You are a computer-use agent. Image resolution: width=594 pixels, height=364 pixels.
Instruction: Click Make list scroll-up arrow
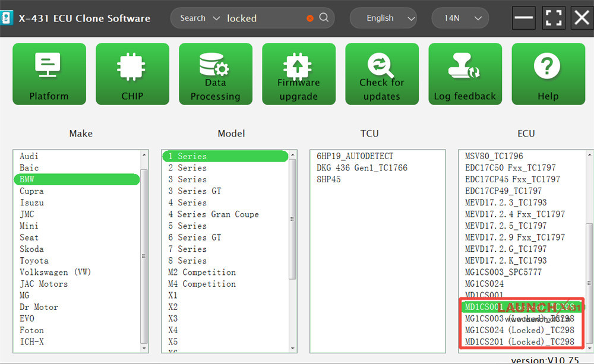coord(144,155)
